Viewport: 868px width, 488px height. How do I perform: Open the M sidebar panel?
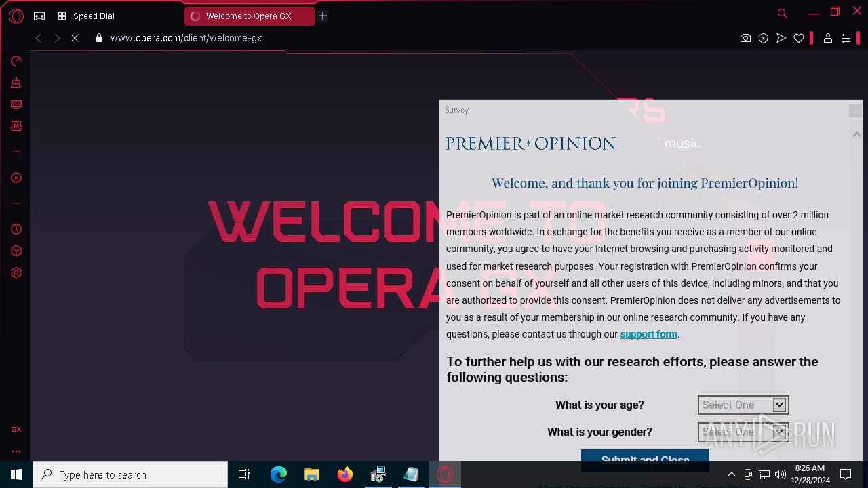[16, 127]
